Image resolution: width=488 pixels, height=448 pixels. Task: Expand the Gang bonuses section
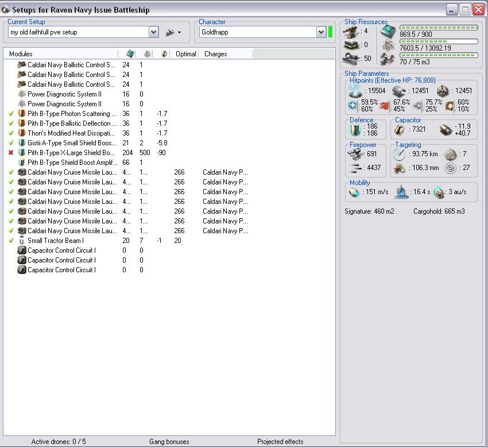tap(169, 442)
